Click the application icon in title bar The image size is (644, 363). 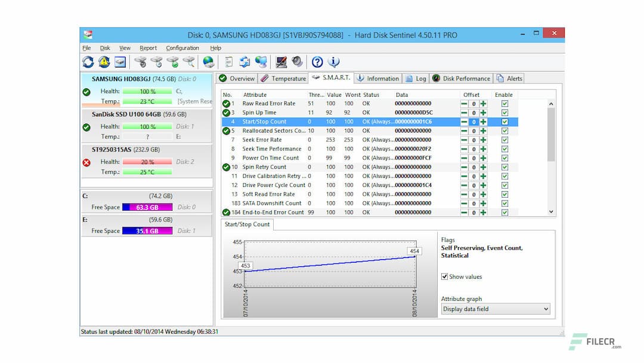tap(88, 34)
